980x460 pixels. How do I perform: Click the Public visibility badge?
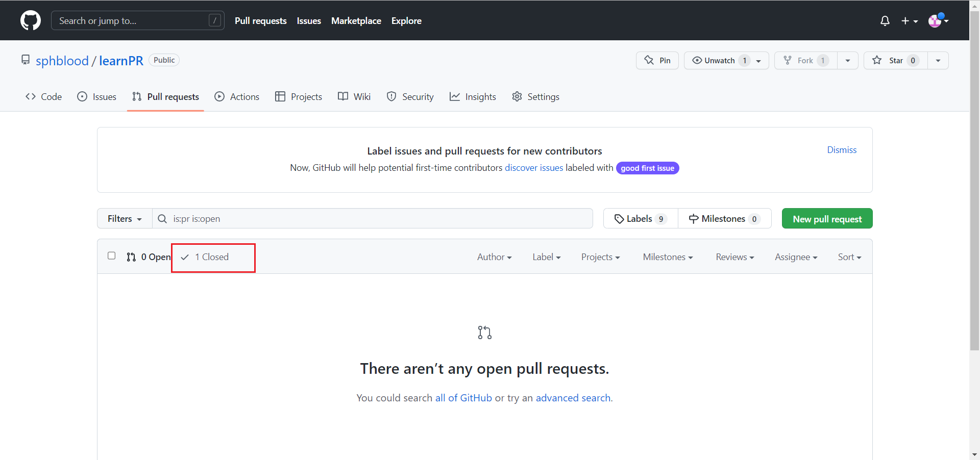(x=164, y=60)
